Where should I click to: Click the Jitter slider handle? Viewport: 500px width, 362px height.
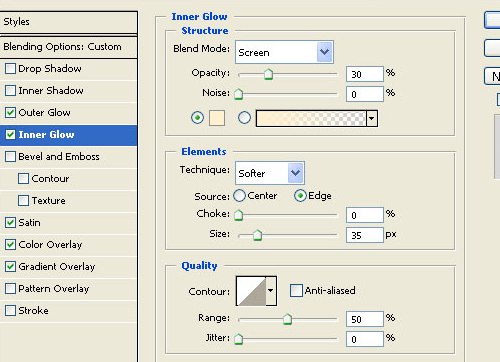pyautogui.click(x=238, y=339)
